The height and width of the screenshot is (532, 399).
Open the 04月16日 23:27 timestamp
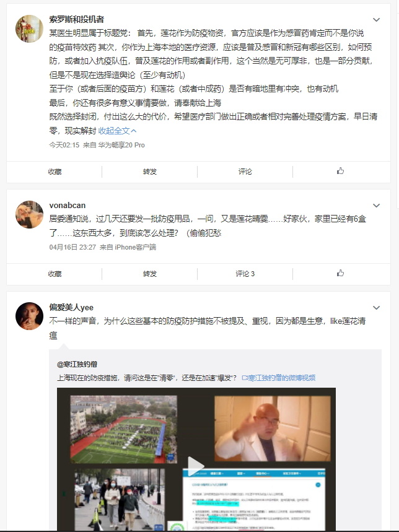coord(72,247)
